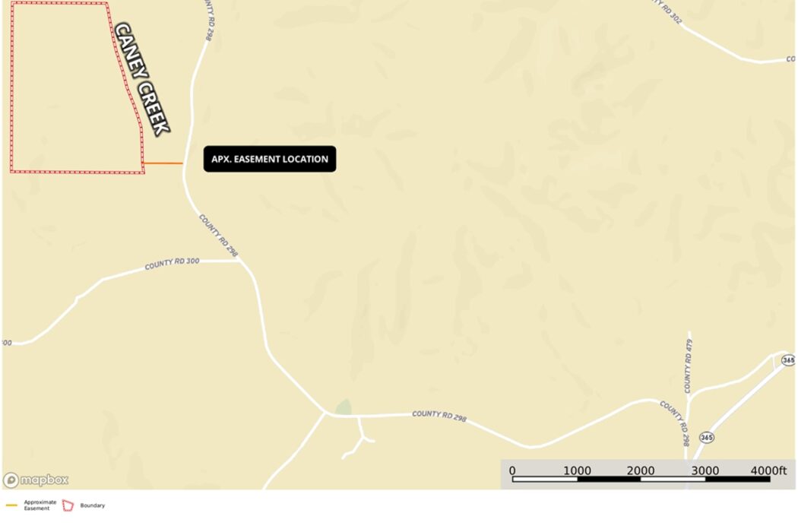This screenshot has width=798, height=532.
Task: Click the 2000 mark on scale bar
Action: [640, 470]
